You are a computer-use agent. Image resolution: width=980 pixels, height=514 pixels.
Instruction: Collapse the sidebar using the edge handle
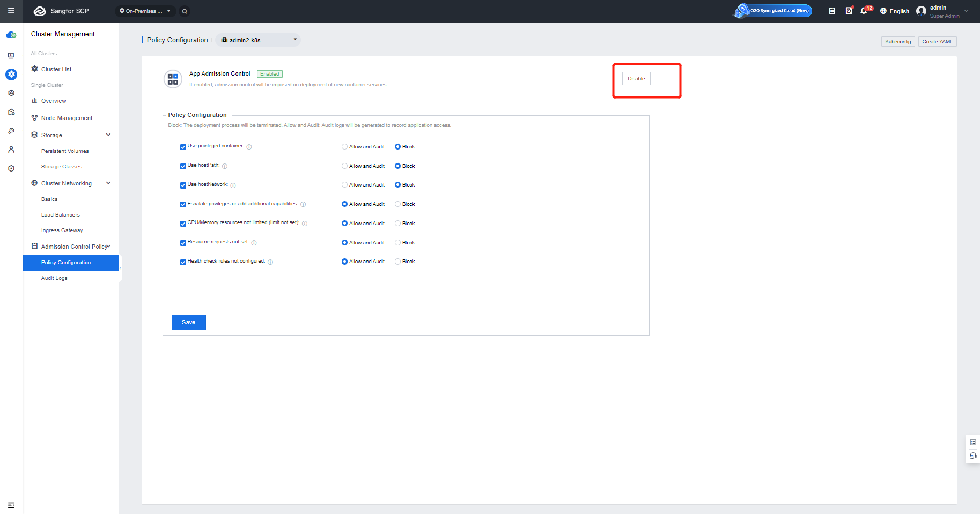pos(120,268)
